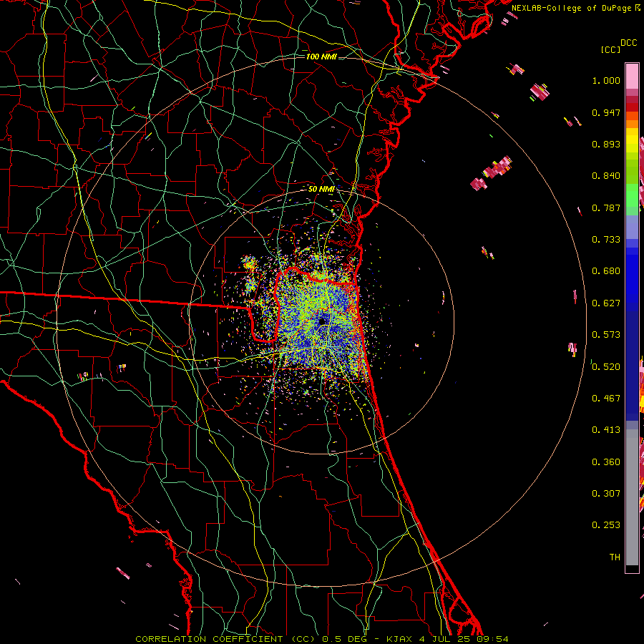Click the 0.627 color scale value
Viewport: 644px width, 644px height.
pos(606,303)
